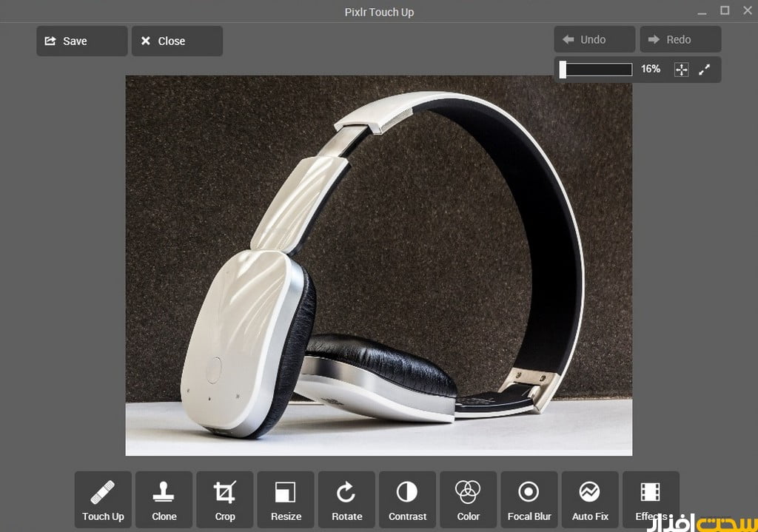Click the headphones photo on the canvas
758x532 pixels.
point(378,265)
